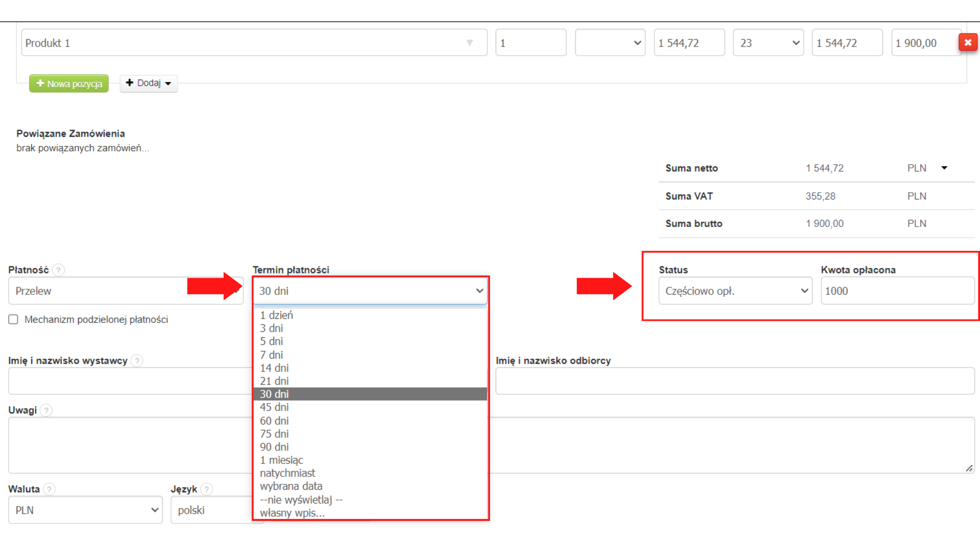Image resolution: width=980 pixels, height=551 pixels.
Task: Click the gross price field 1 900,00
Action: click(926, 42)
